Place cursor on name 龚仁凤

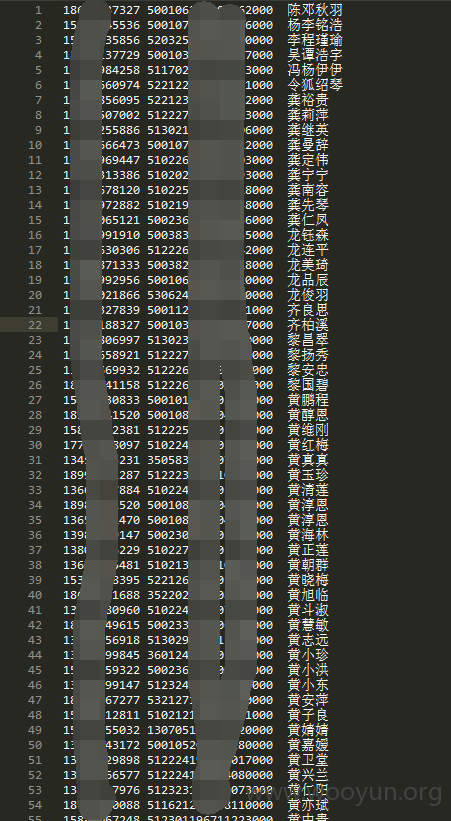308,220
